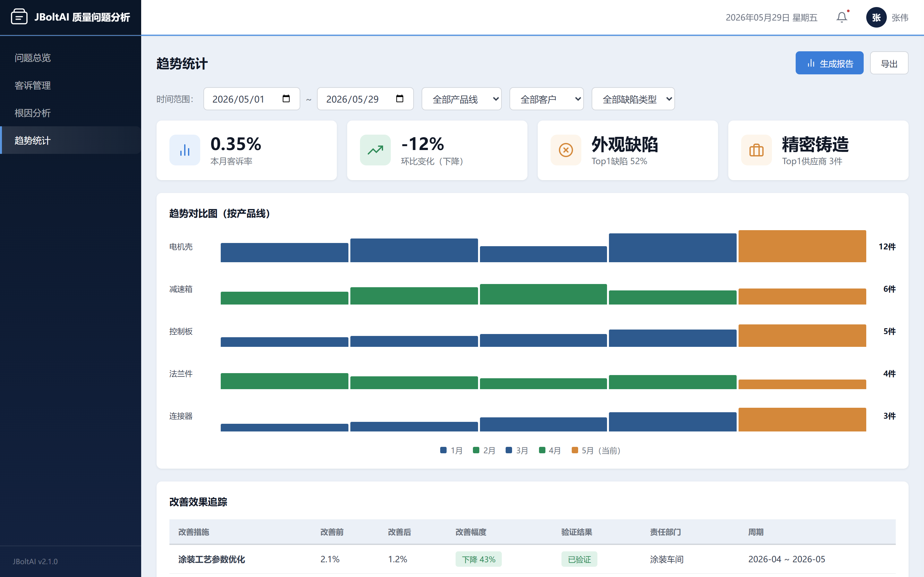
Task: Click the 导出 button
Action: [x=889, y=63]
